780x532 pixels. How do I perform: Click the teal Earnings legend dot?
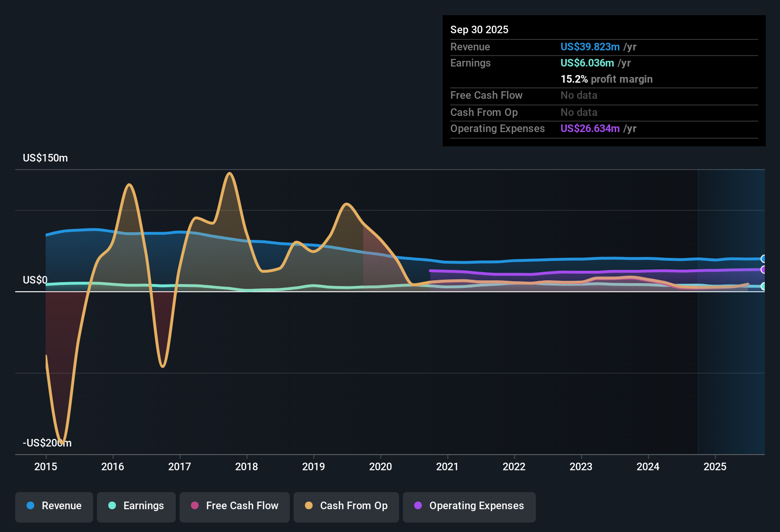click(112, 506)
